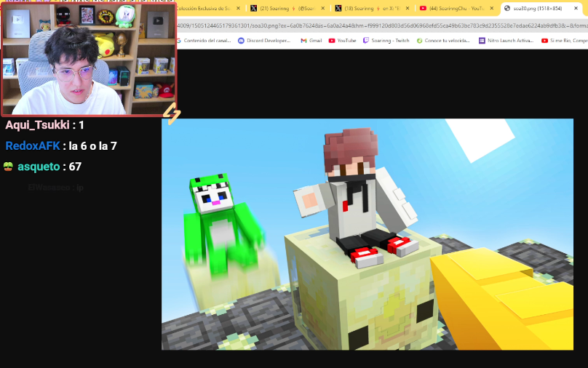The width and height of the screenshot is (588, 368).
Task: Close the (44) SoarinngChu YouTube tab
Action: point(492,8)
